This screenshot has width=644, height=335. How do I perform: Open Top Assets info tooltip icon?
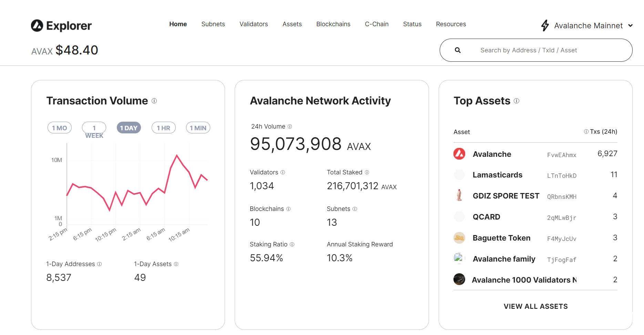(x=517, y=101)
